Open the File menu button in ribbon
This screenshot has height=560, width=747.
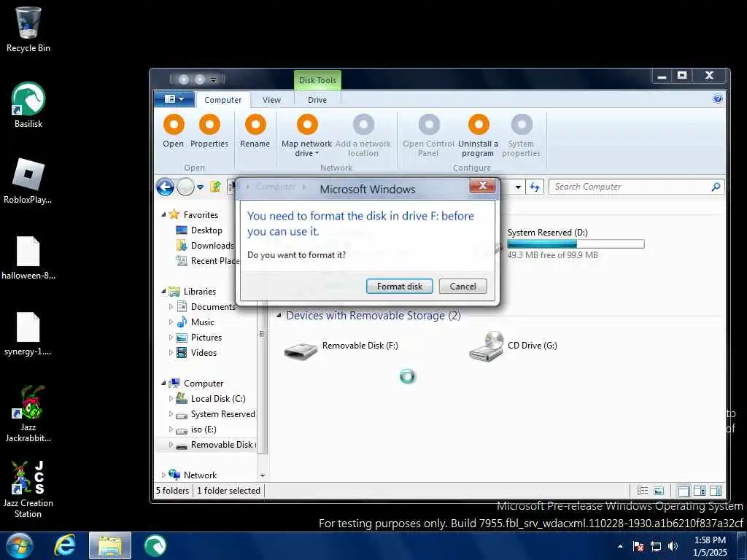click(174, 99)
